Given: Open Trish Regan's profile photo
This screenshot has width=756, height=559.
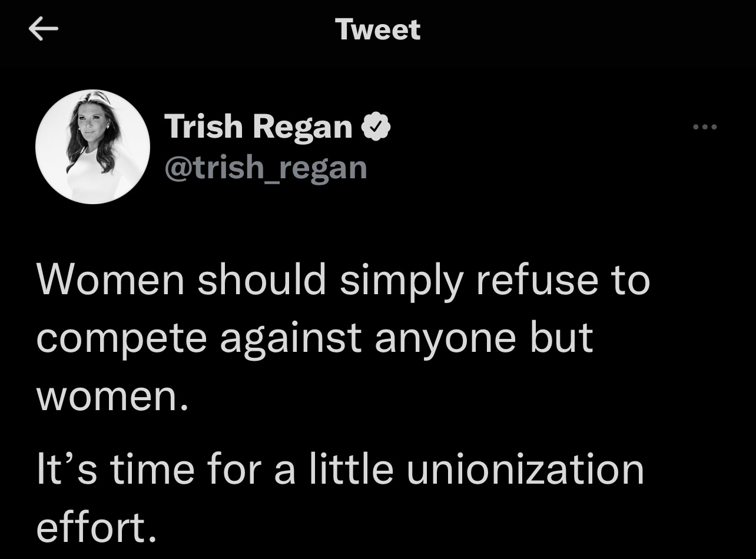Looking at the screenshot, I should click(92, 147).
